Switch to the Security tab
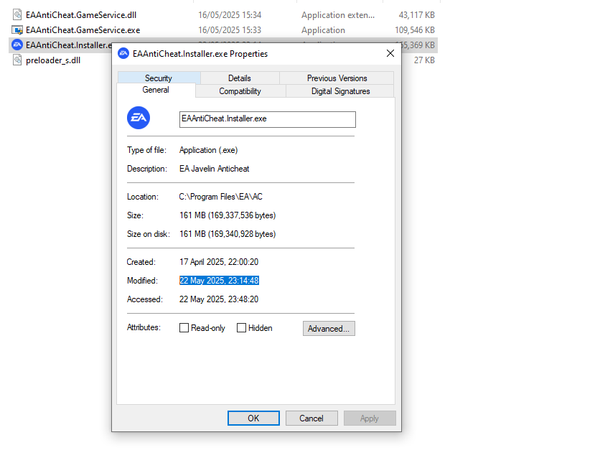Screen dimensions: 600x453 click(x=158, y=78)
